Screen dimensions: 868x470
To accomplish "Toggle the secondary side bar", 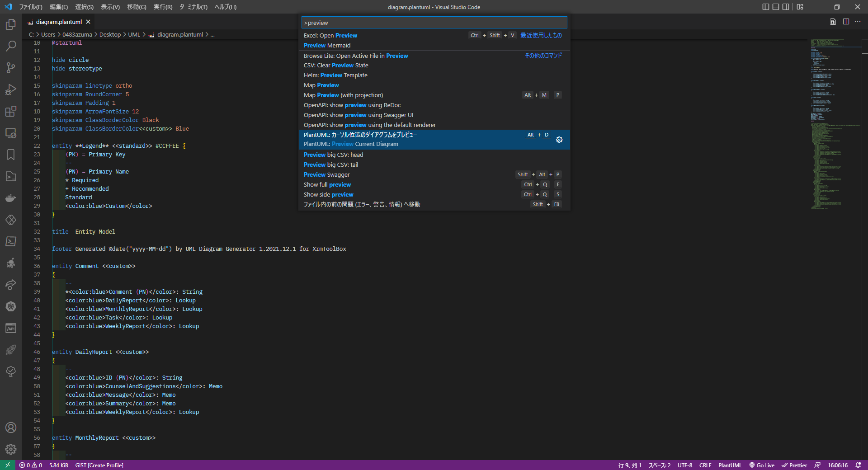I will (786, 7).
